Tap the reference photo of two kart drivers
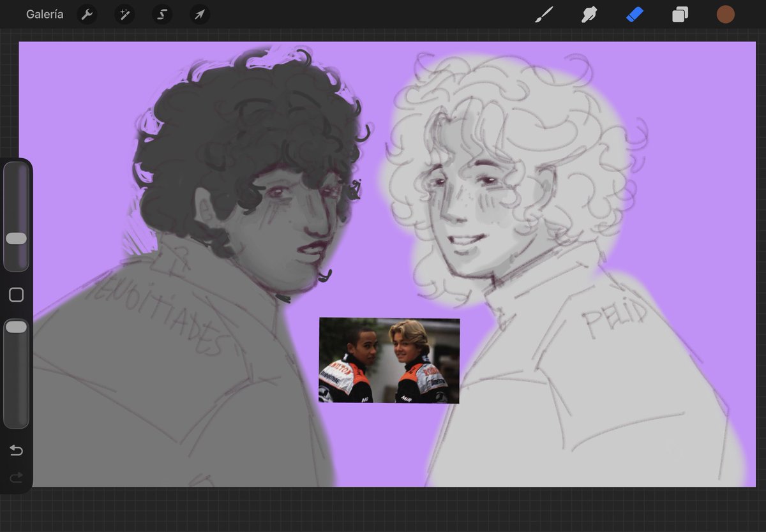This screenshot has width=766, height=532. point(389,360)
